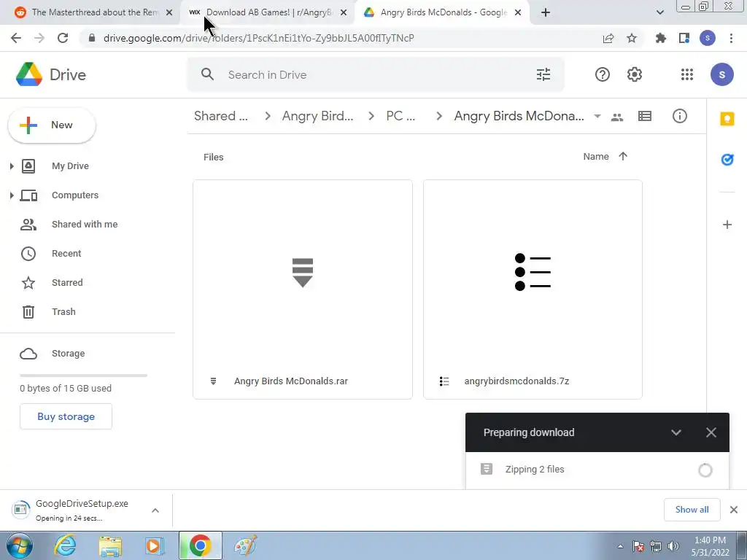Go back in browser history

16,38
